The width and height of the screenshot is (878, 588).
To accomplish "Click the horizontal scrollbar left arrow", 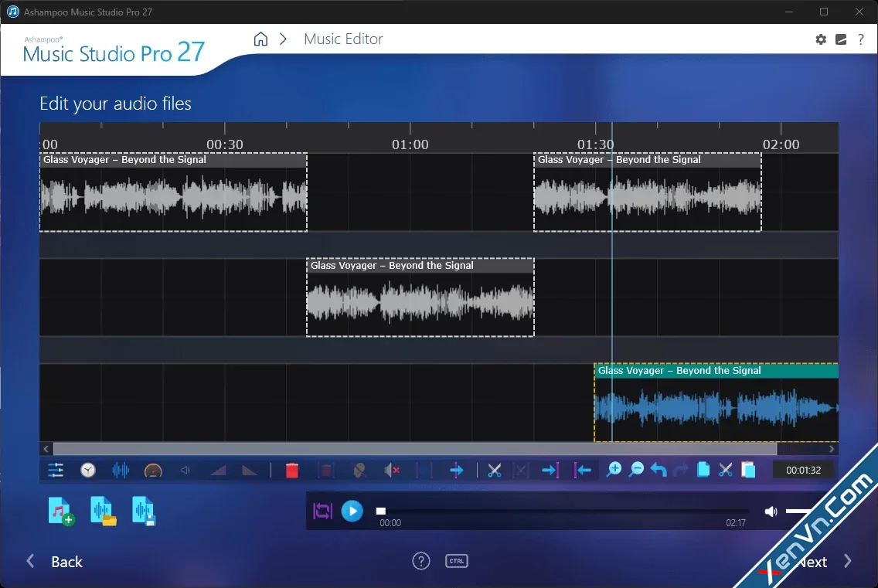I will tap(46, 449).
